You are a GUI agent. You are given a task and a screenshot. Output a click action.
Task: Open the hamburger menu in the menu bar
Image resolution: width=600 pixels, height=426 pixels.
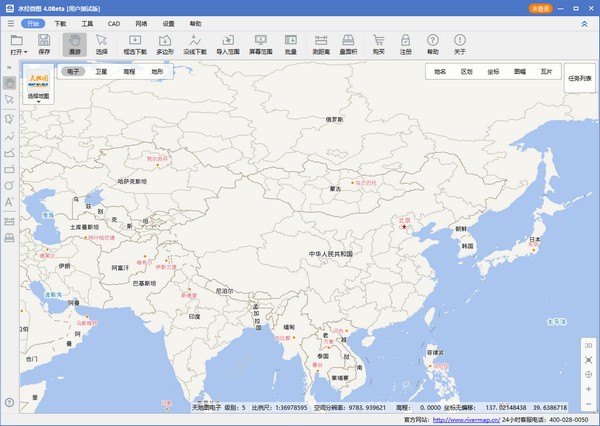pyautogui.click(x=10, y=21)
